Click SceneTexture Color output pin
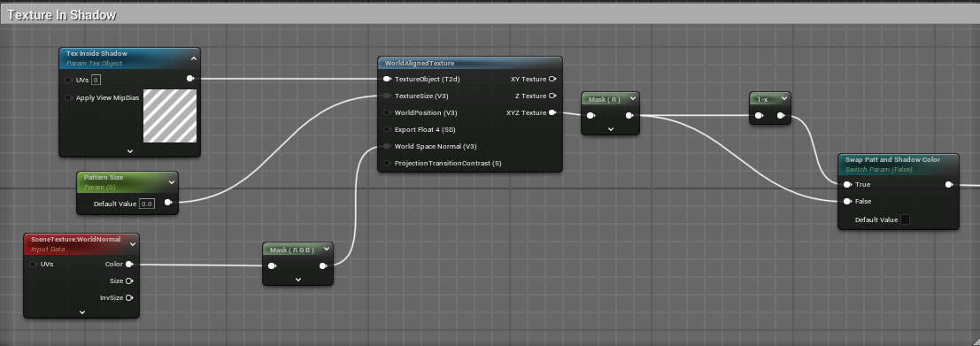The image size is (980, 346). tap(129, 265)
